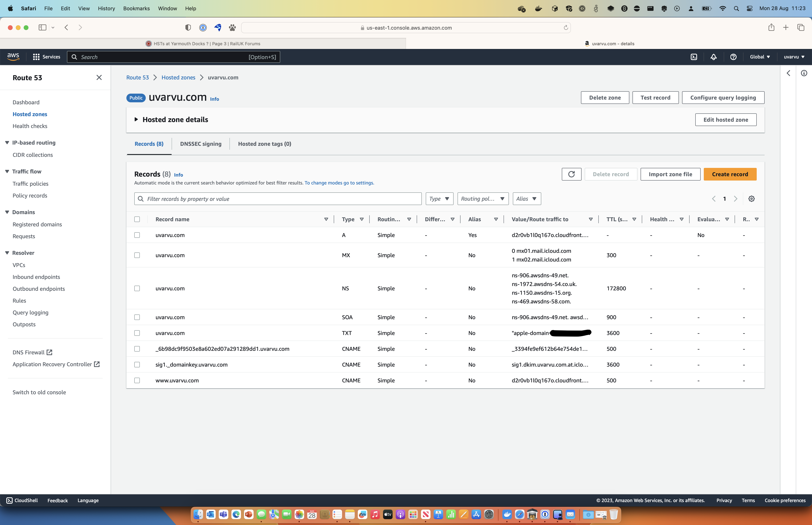Viewport: 812px width, 525px height.
Task: Go to previous records page
Action: tap(713, 199)
